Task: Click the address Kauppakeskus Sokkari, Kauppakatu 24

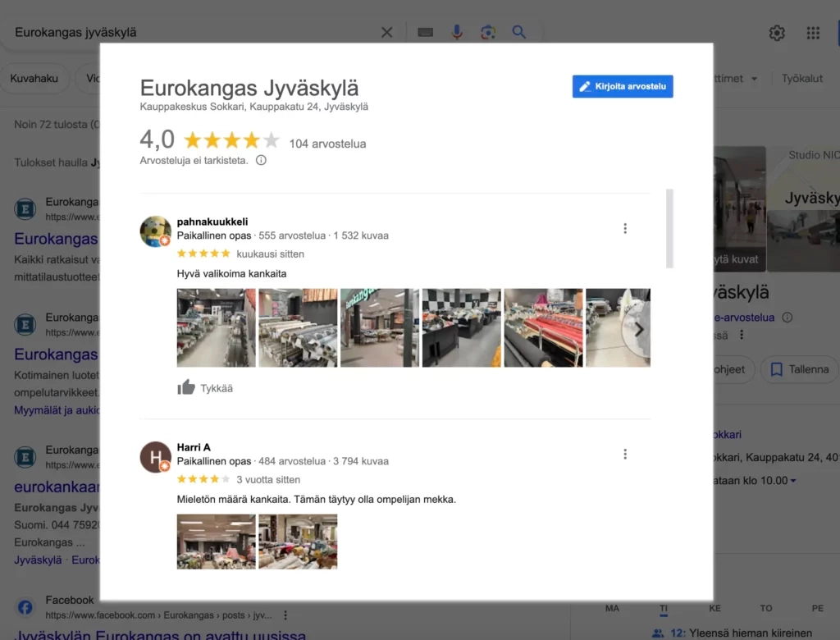Action: pos(254,107)
